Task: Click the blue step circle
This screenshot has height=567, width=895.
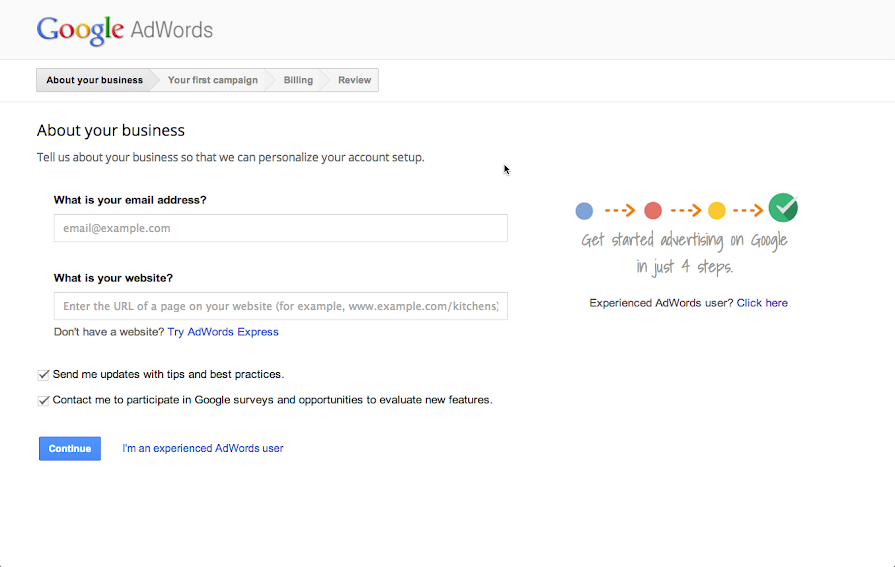Action: click(x=585, y=211)
